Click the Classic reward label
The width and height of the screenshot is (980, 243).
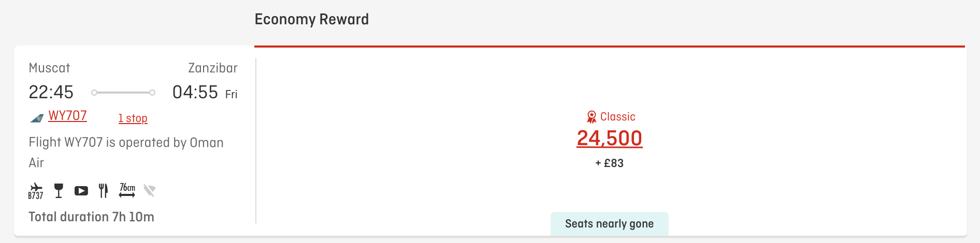618,117
